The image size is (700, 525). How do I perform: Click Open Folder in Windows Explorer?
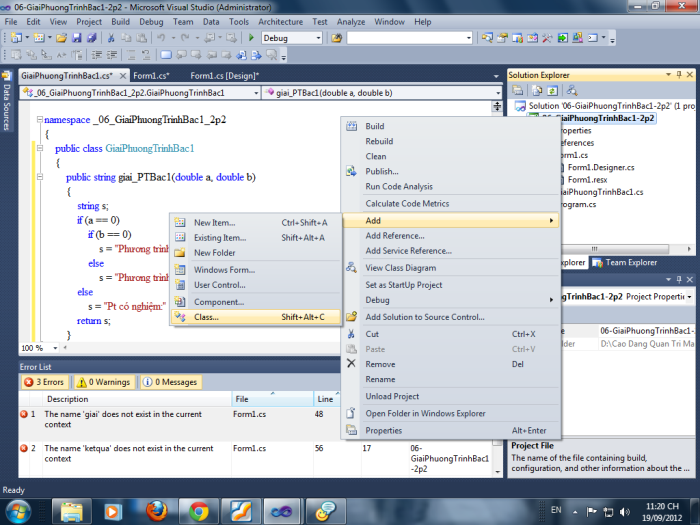click(451, 413)
